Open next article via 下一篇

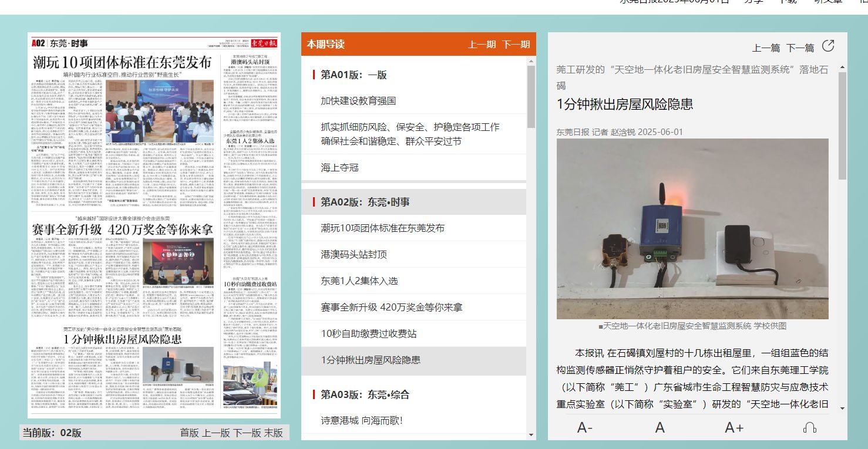pyautogui.click(x=800, y=48)
